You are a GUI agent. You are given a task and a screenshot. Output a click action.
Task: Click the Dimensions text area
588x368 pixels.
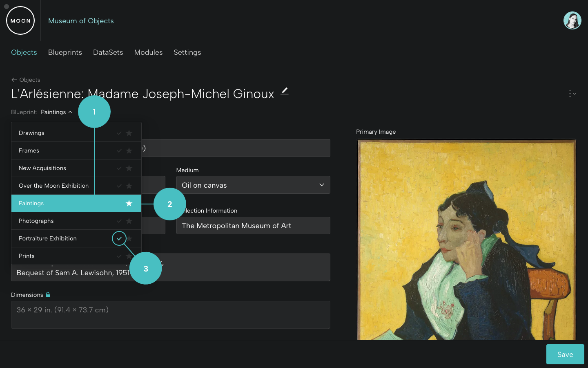[171, 315]
